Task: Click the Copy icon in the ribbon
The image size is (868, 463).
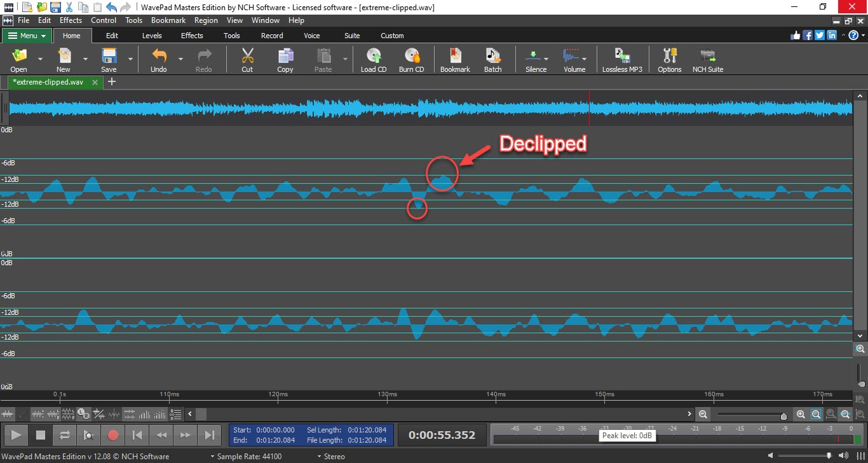Action: [x=285, y=56]
